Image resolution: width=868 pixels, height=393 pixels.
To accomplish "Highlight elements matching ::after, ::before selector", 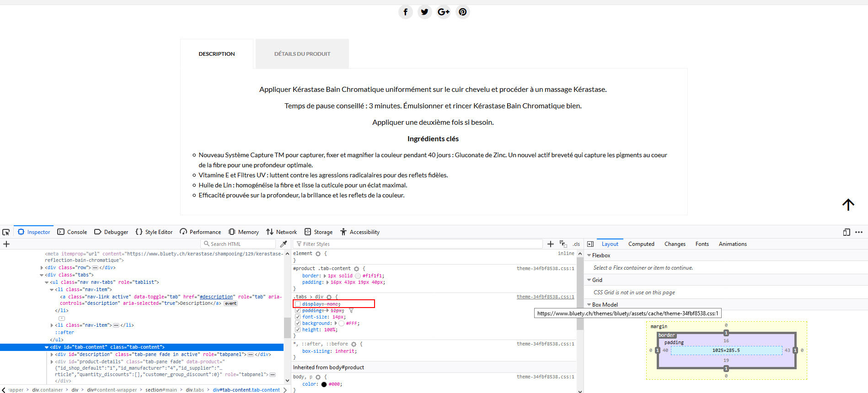I will pos(354,344).
